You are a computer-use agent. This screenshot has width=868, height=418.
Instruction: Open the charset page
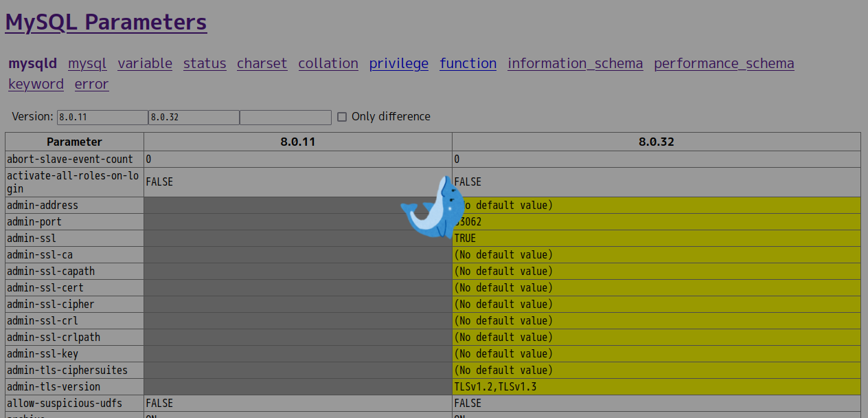(262, 63)
